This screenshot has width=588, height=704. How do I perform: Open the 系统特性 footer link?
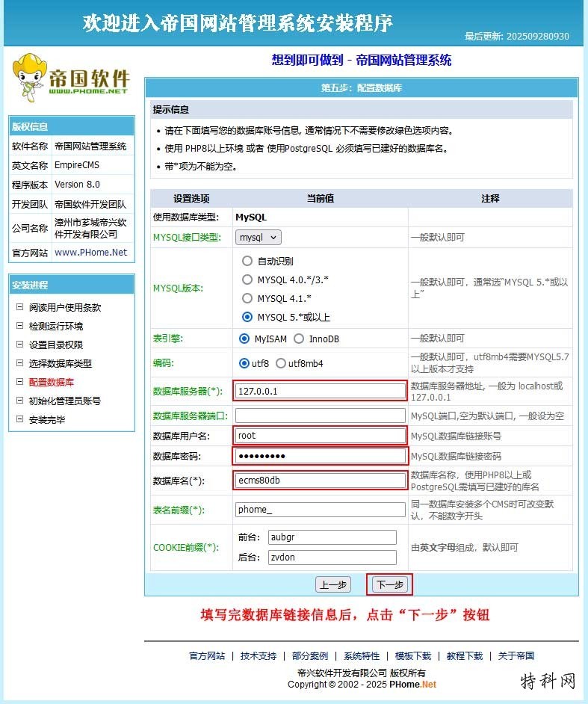[362, 656]
